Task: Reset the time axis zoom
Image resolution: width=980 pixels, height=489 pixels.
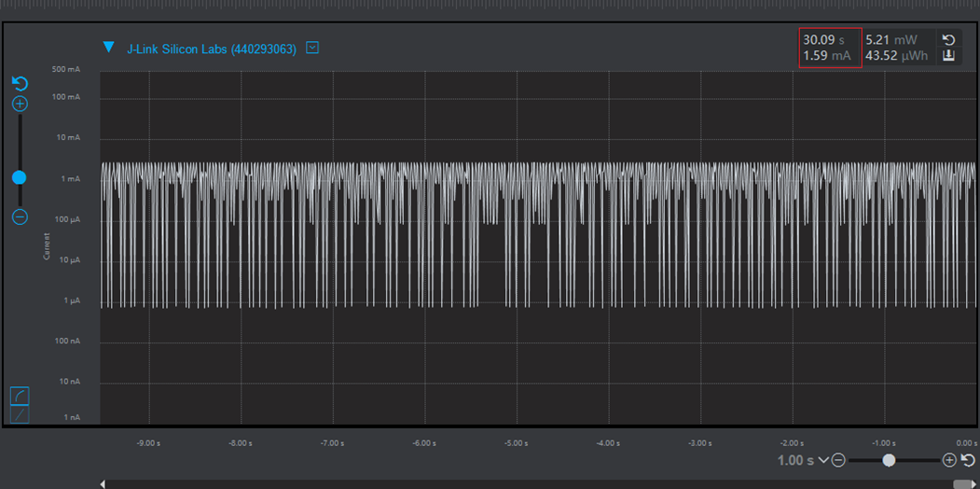Action: click(x=968, y=461)
